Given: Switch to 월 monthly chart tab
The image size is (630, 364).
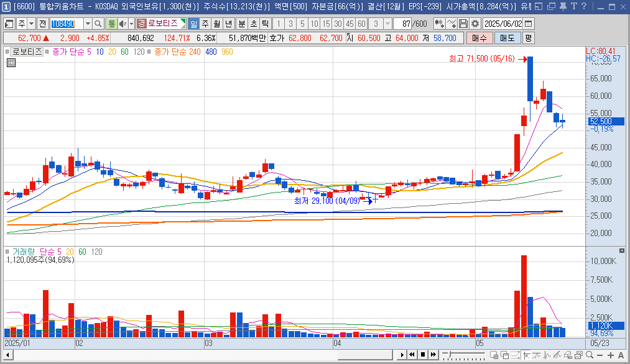Looking at the screenshot, I should pyautogui.click(x=217, y=24).
